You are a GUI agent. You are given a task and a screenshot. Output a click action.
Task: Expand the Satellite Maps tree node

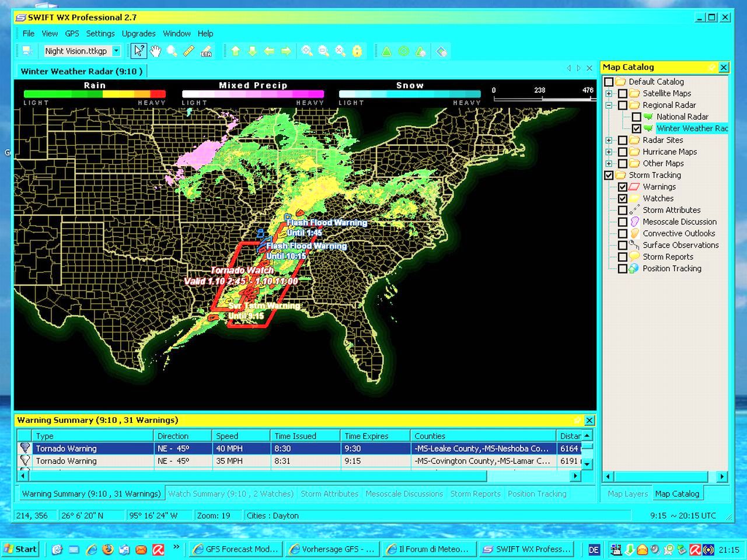[609, 93]
